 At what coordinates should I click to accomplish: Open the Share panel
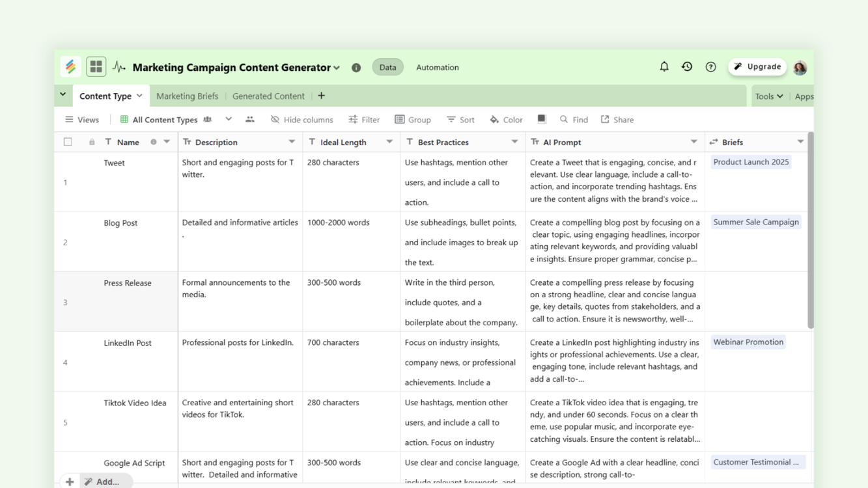(617, 119)
